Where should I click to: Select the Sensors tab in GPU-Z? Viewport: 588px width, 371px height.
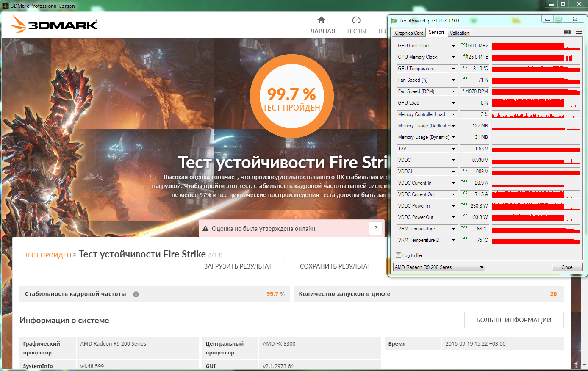(436, 32)
